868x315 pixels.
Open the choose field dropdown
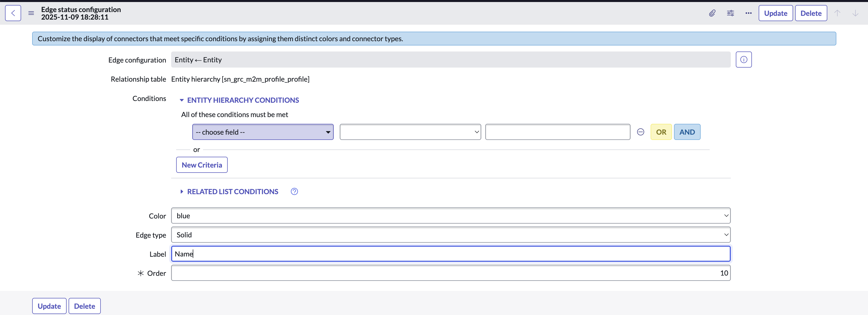coord(263,132)
